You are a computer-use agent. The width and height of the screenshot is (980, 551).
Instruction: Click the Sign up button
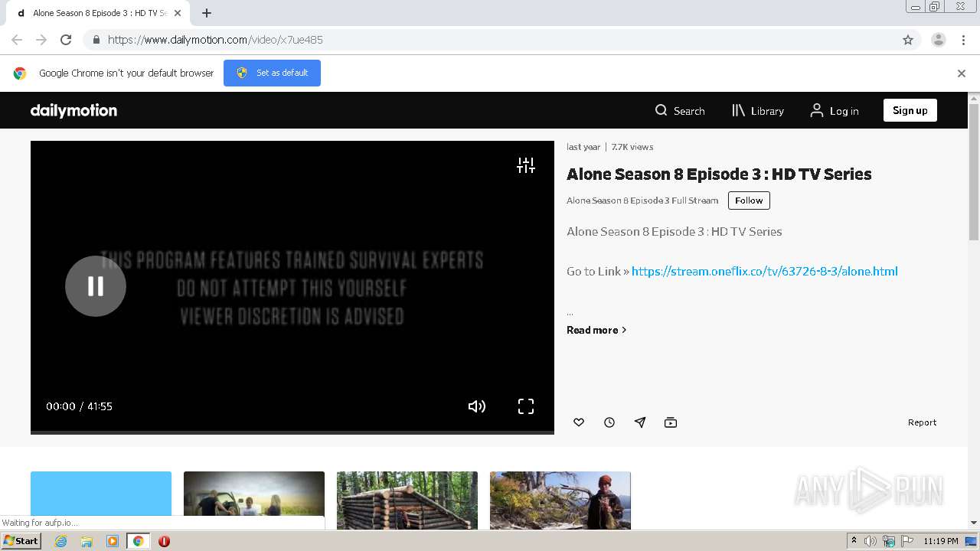click(x=910, y=110)
